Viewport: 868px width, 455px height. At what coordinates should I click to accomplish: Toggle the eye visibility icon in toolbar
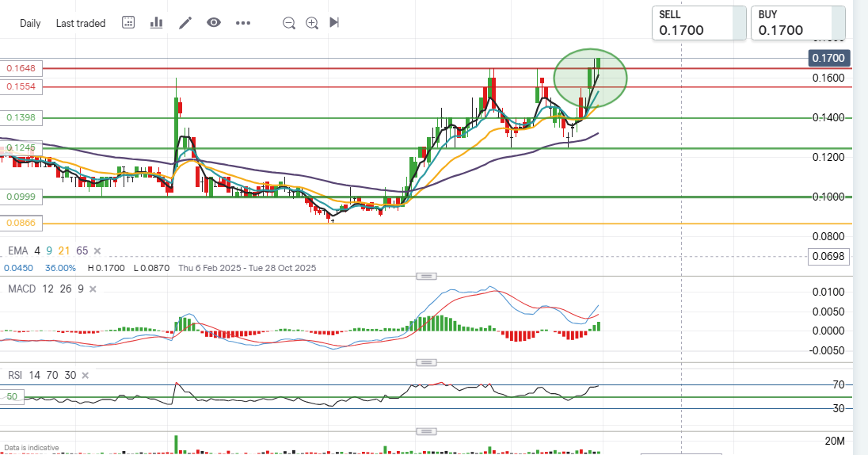[x=214, y=23]
